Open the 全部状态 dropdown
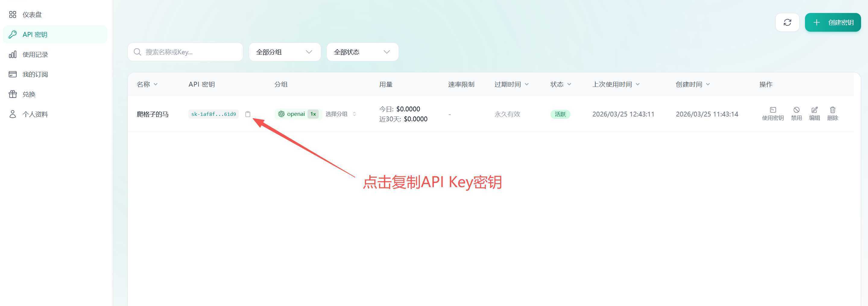This screenshot has height=306, width=868. tap(362, 52)
